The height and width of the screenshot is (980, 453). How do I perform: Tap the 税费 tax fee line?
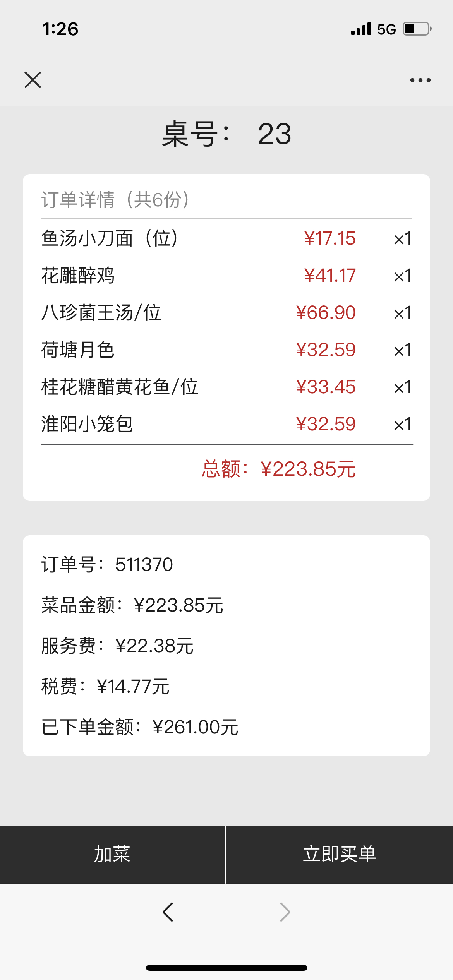[x=105, y=686]
